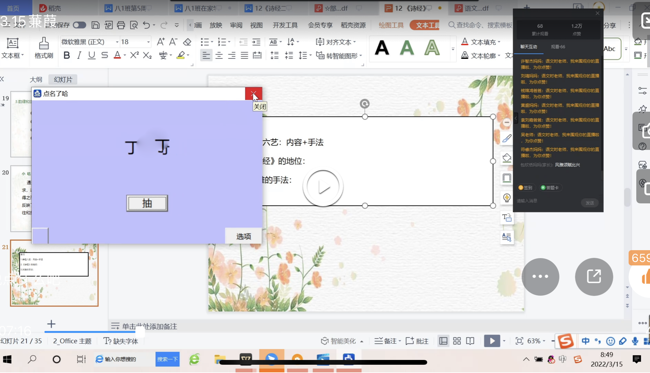This screenshot has height=373, width=650.
Task: Switch to reading view icon
Action: [x=470, y=341]
